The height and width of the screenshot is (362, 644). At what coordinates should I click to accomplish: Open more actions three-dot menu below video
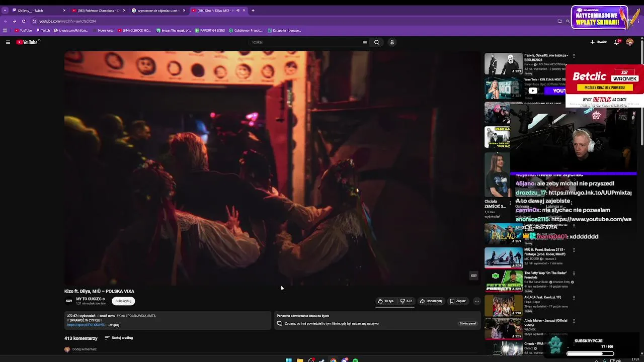click(477, 301)
